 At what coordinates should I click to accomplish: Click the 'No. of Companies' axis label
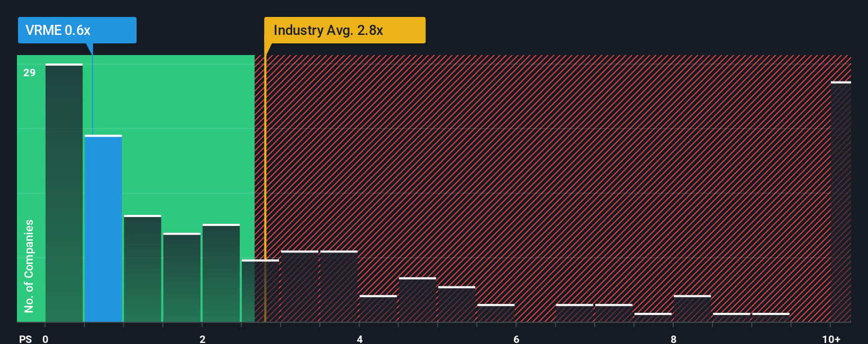click(29, 266)
